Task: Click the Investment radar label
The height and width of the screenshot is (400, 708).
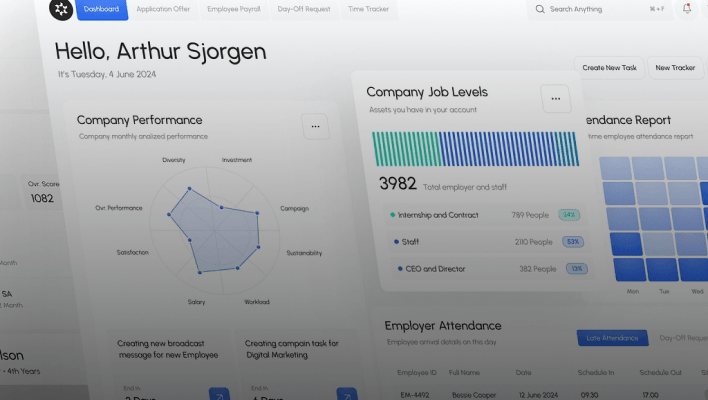Action: [x=237, y=160]
